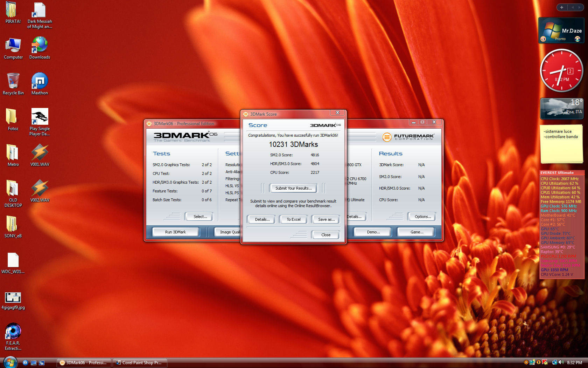
Task: Click the EVEREST Ultimate gadget header
Action: tap(561, 172)
